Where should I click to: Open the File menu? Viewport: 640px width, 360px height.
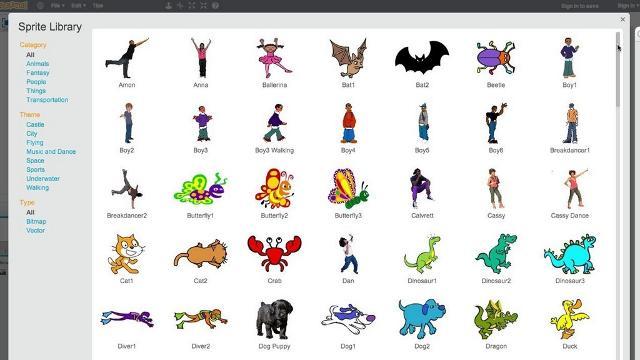coord(57,6)
